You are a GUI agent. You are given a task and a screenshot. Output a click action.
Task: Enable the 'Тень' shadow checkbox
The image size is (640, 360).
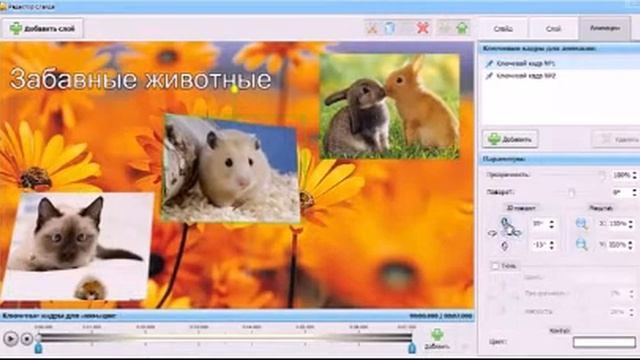(495, 266)
